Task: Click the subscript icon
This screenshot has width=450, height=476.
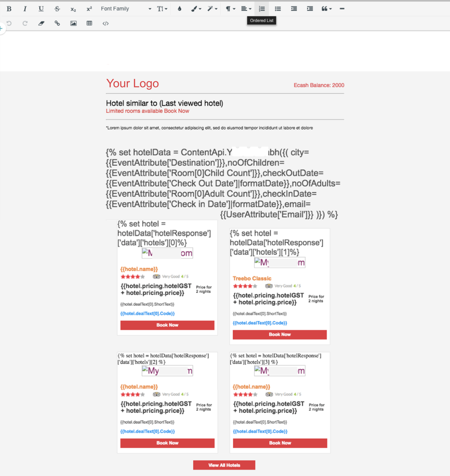Action: (x=73, y=9)
